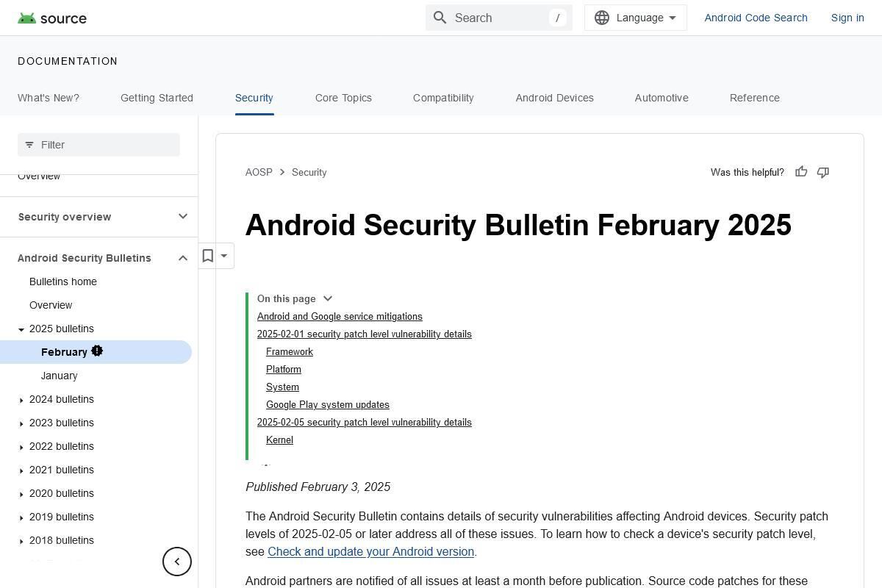Expand the 2020 bulletins tree node

tap(21, 494)
